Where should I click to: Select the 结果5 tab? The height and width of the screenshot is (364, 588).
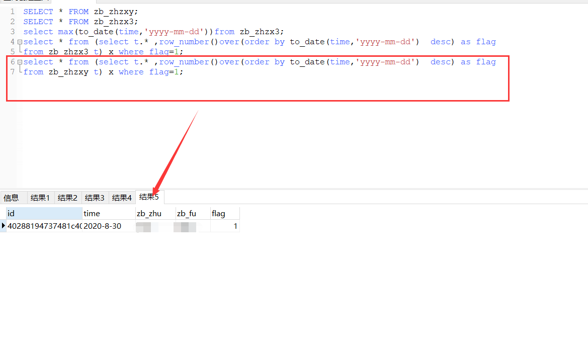tap(149, 197)
